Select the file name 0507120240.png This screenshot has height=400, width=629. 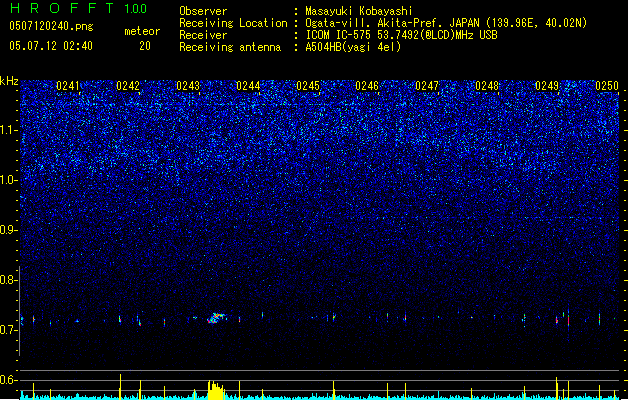(51, 26)
